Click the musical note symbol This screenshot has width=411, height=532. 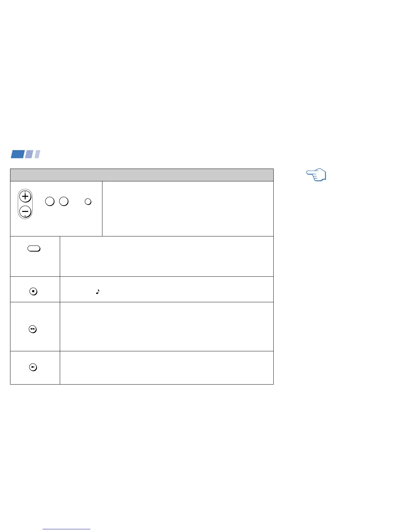[x=98, y=292]
